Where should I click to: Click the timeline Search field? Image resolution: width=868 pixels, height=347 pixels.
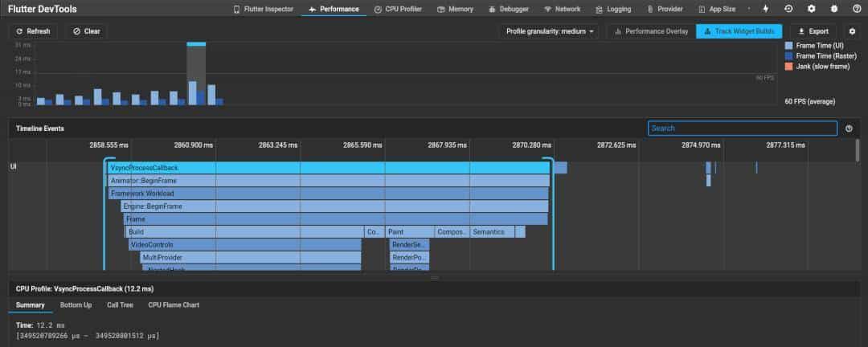(x=742, y=129)
